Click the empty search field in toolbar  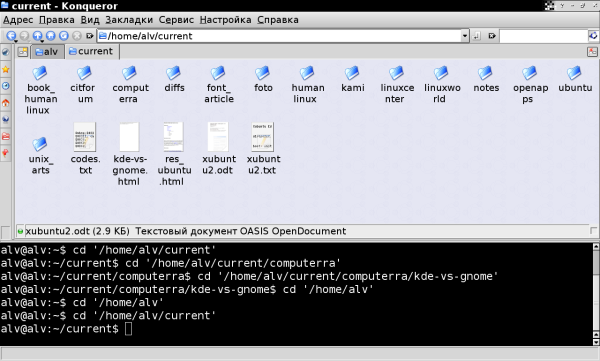coord(543,36)
